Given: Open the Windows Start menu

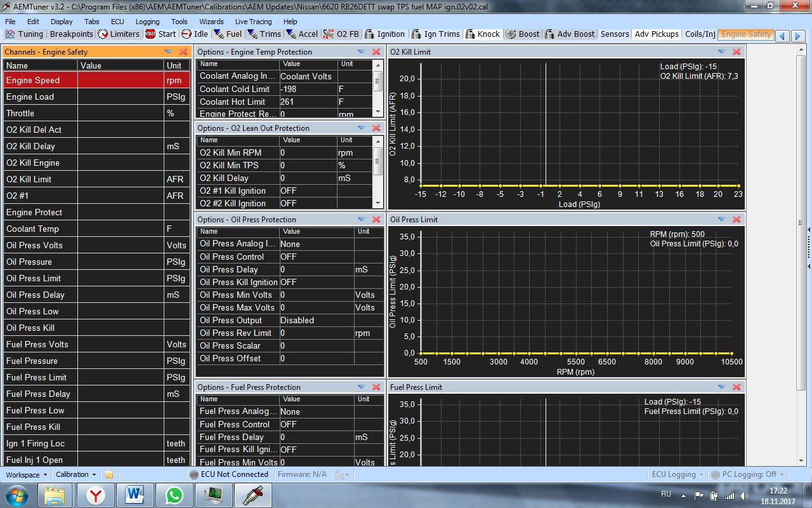Looking at the screenshot, I should pyautogui.click(x=17, y=494).
